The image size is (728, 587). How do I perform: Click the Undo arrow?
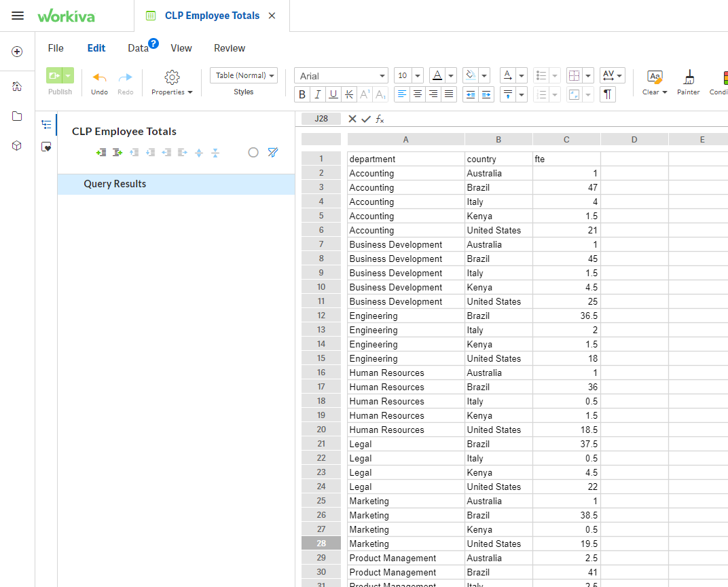(x=99, y=77)
